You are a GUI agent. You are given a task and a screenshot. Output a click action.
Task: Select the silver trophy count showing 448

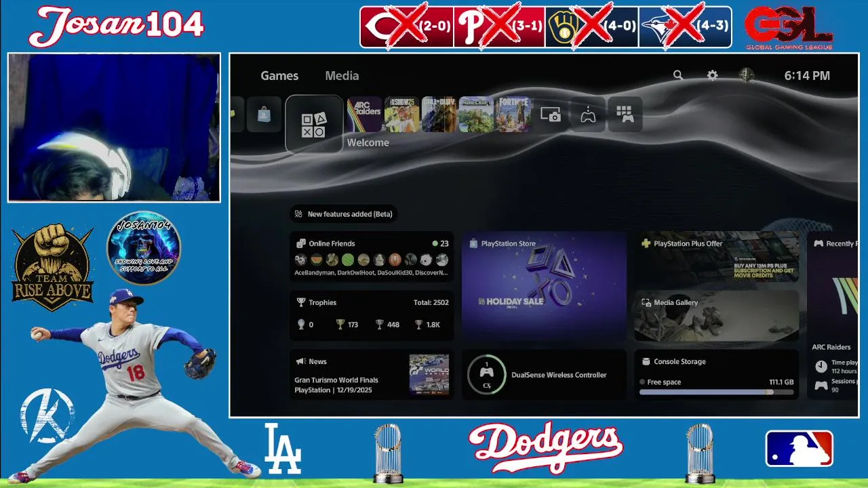point(387,325)
